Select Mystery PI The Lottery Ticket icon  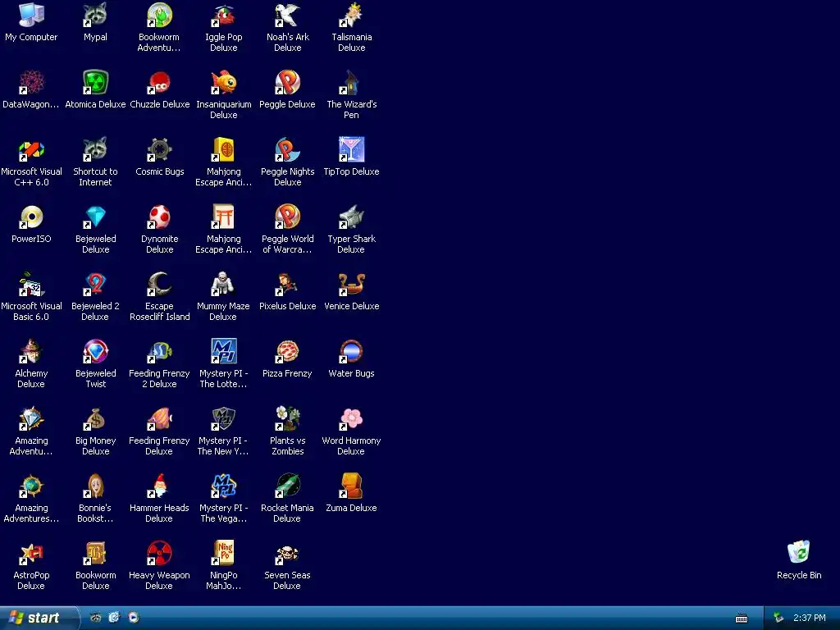pos(223,351)
